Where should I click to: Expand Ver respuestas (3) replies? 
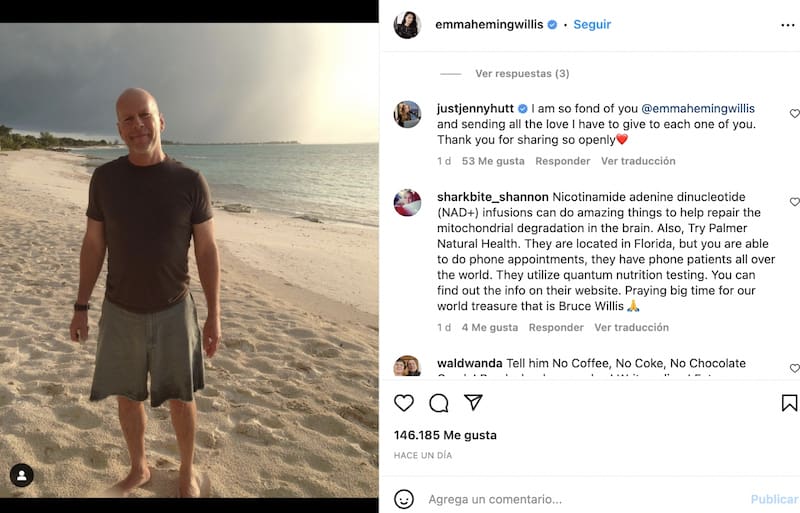[522, 74]
